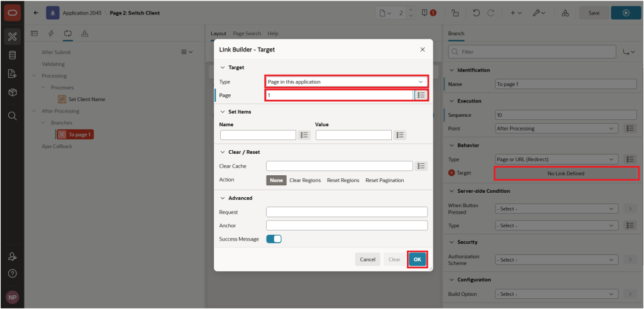Select the Branch property tab

[x=456, y=34]
